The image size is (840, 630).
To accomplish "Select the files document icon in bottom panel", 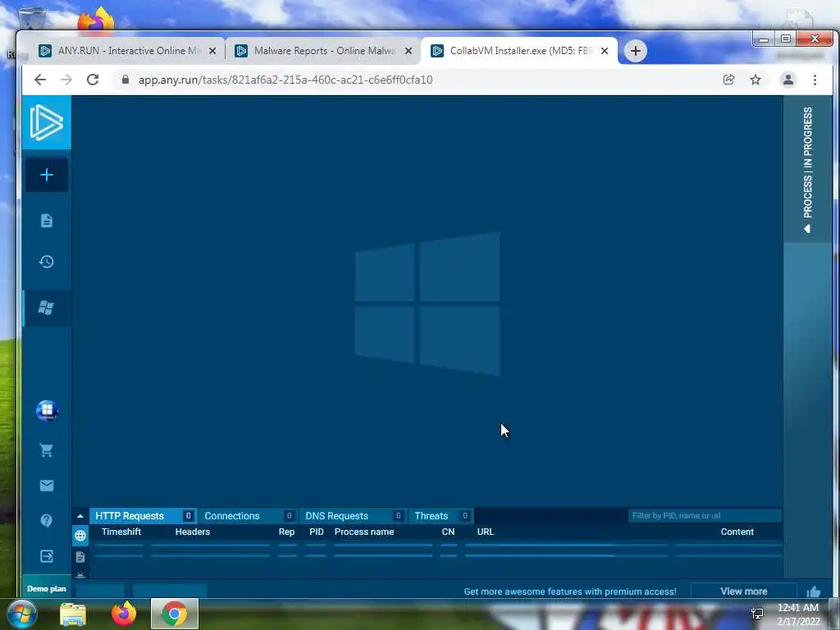I will (80, 557).
